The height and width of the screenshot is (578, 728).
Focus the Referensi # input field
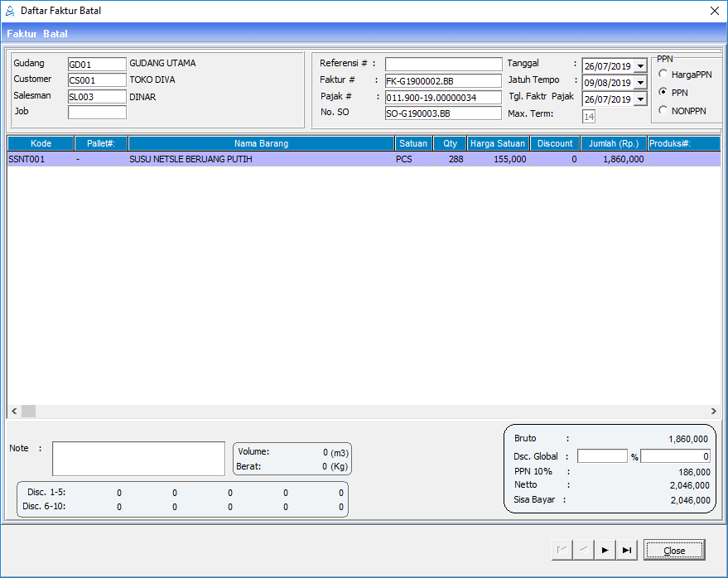pyautogui.click(x=443, y=64)
